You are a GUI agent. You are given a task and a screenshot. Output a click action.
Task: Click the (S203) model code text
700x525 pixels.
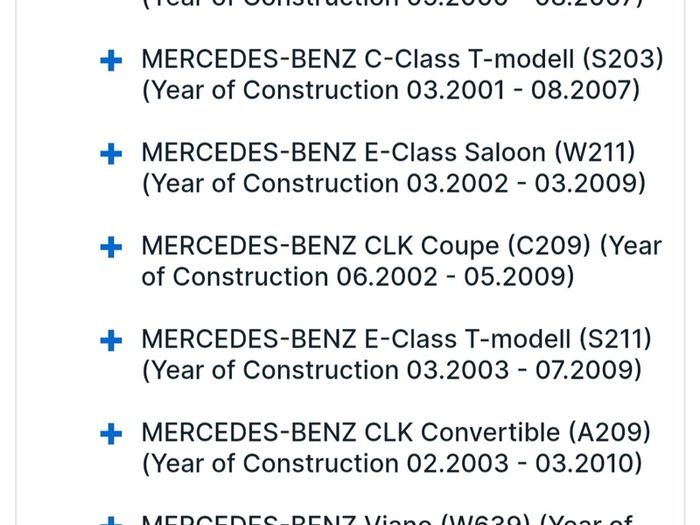(623, 59)
